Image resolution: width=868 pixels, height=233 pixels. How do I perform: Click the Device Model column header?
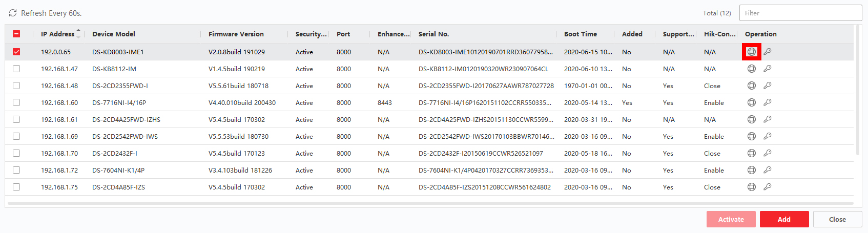114,34
